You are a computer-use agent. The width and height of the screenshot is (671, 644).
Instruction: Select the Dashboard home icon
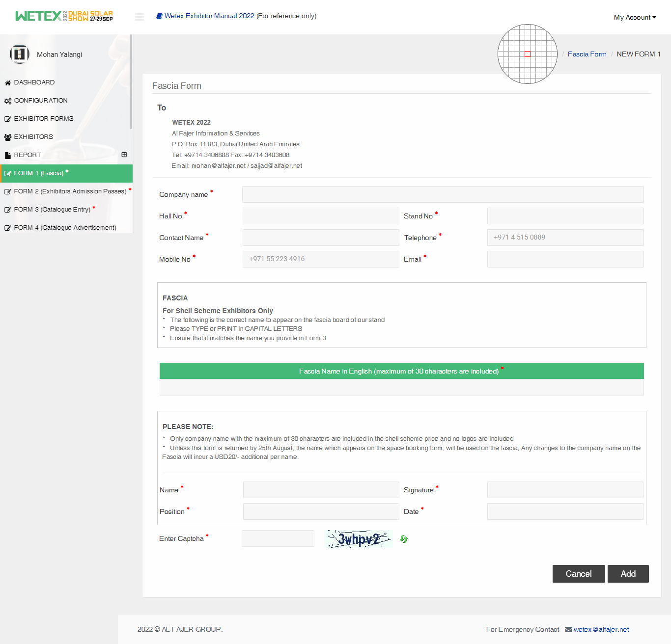click(x=8, y=82)
